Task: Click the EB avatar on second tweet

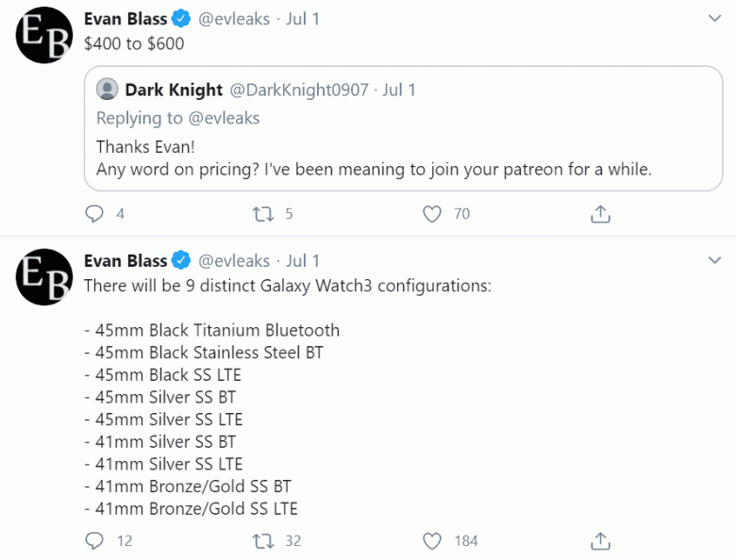Action: tap(45, 277)
